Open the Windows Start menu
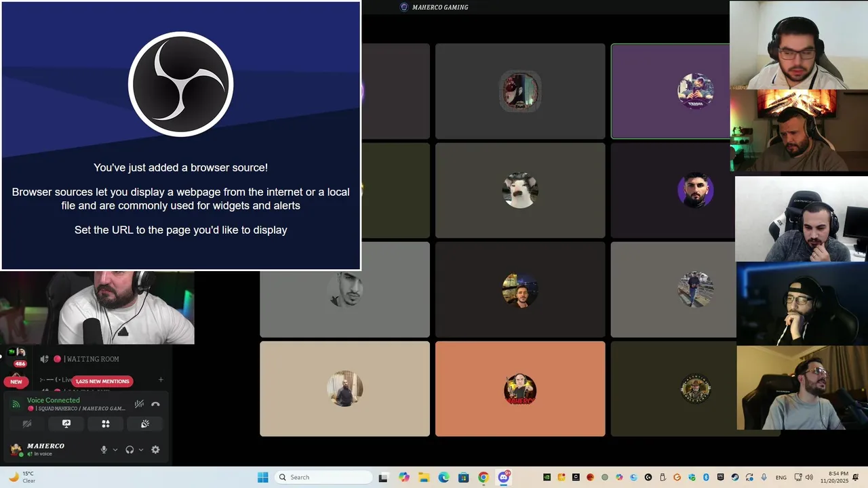This screenshot has height=488, width=868. (263, 477)
